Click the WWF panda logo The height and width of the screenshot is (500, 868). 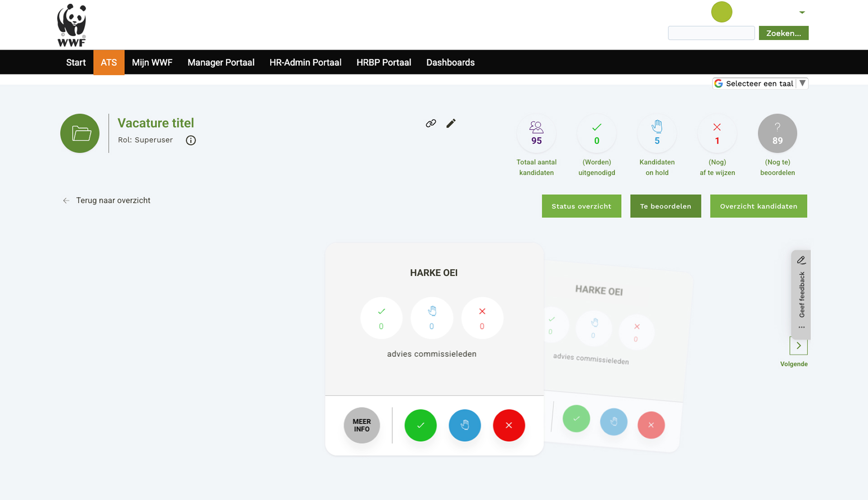pyautogui.click(x=71, y=25)
